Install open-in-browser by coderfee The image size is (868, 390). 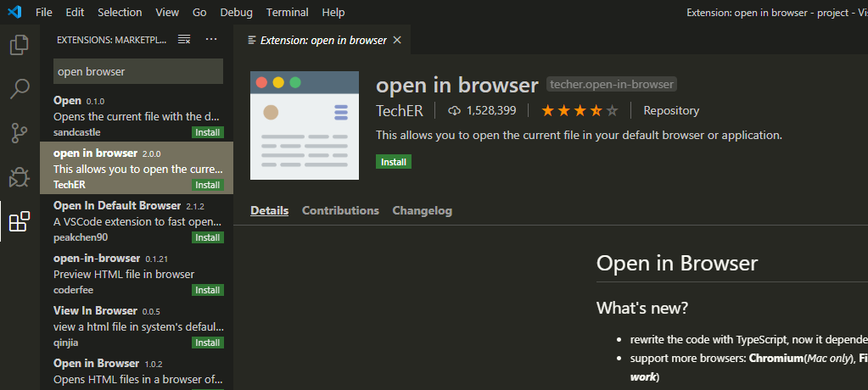pos(208,290)
